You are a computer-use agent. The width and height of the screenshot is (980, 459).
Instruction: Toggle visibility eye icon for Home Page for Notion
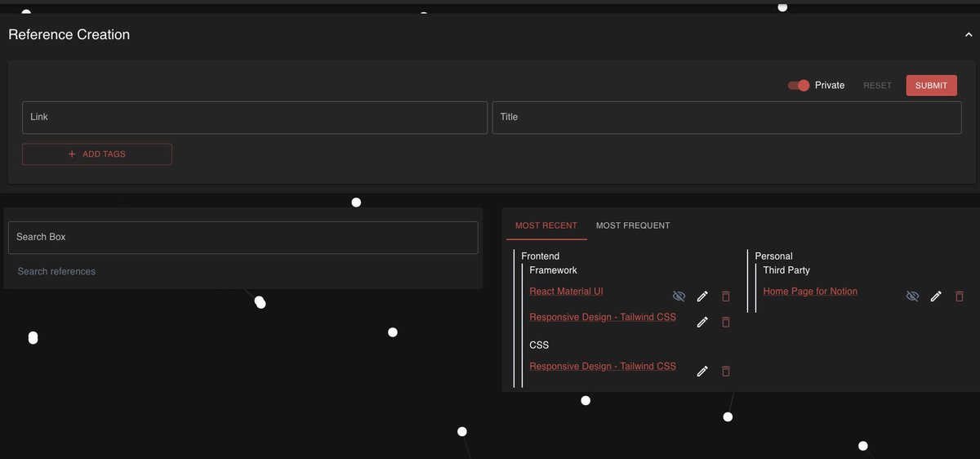tap(913, 296)
